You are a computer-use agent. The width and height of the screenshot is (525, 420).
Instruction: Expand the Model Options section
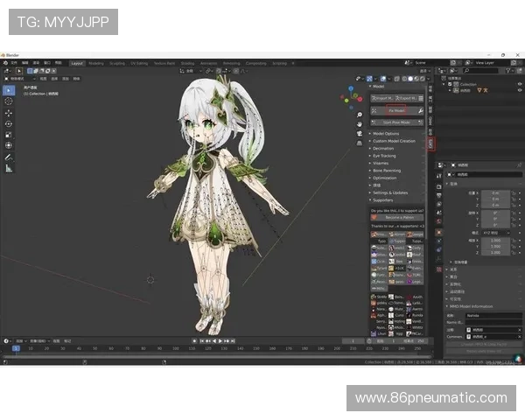click(386, 133)
